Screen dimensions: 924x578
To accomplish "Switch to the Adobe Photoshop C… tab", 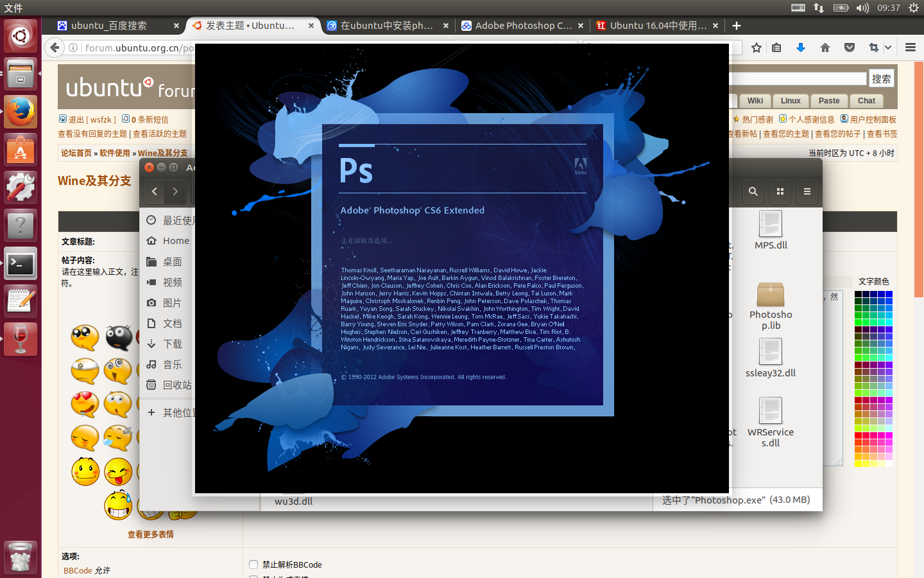I will (x=523, y=26).
